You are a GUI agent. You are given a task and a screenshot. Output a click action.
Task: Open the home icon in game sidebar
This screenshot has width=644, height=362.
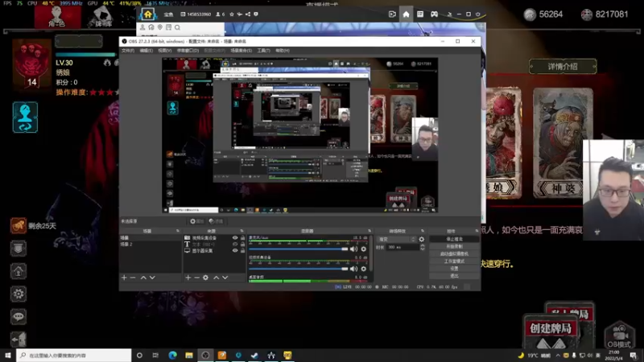click(19, 271)
